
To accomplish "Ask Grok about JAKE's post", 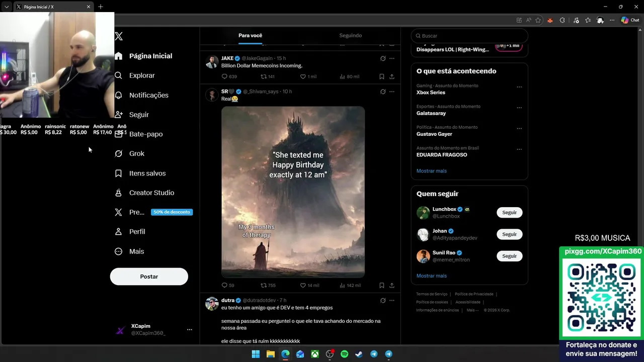I will click(383, 58).
